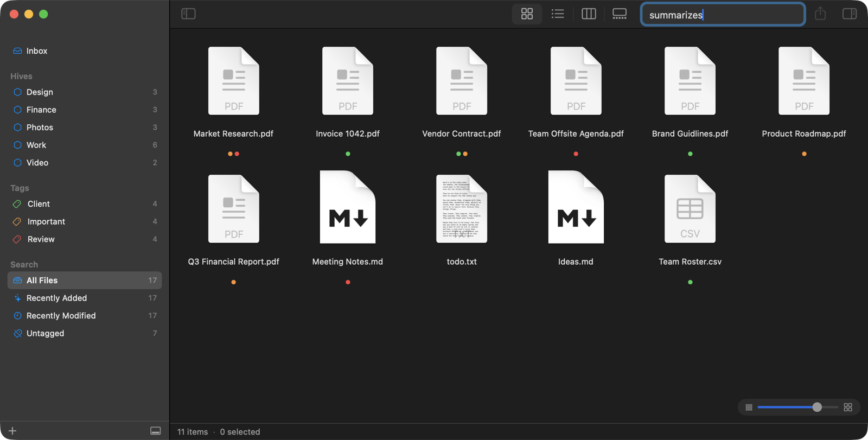The height and width of the screenshot is (440, 868).
Task: Switch to gallery view
Action: 620,14
